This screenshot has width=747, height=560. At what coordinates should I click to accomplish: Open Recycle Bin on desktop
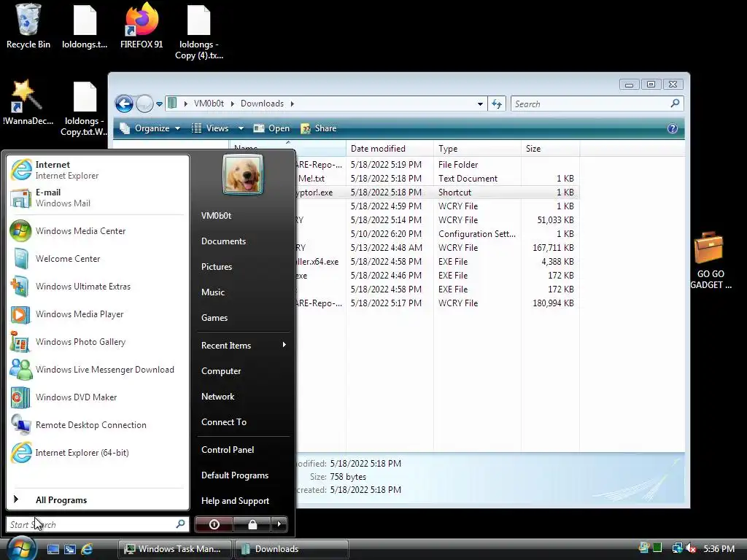point(28,26)
